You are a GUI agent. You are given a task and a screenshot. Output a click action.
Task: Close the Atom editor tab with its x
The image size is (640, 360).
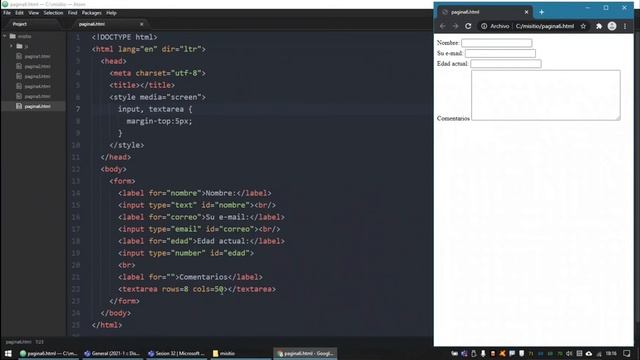coord(142,24)
